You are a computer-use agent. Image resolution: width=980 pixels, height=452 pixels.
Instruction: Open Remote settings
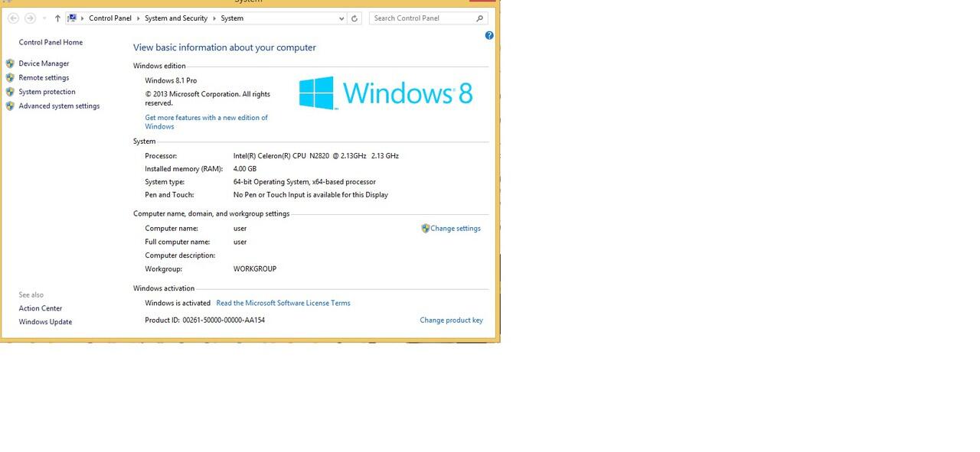tap(44, 78)
